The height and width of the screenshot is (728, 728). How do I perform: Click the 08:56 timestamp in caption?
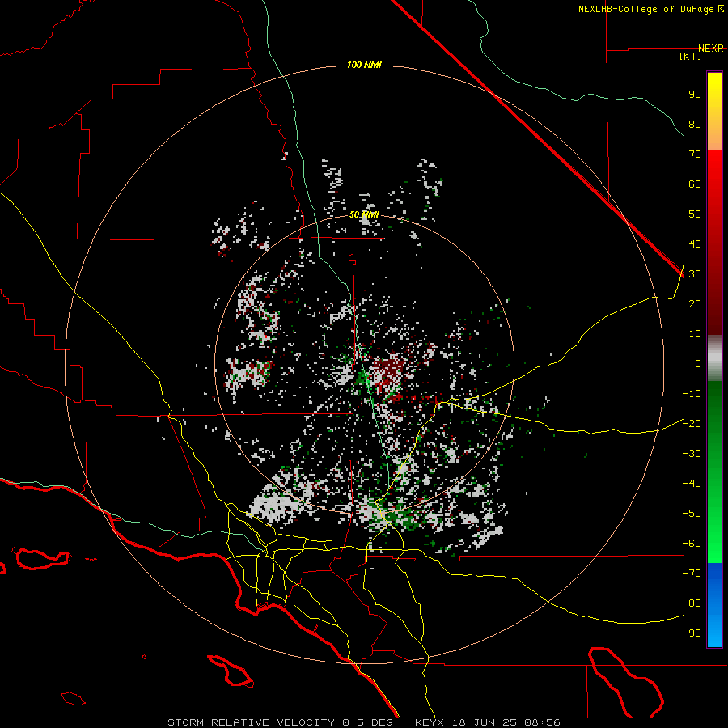pos(543,722)
